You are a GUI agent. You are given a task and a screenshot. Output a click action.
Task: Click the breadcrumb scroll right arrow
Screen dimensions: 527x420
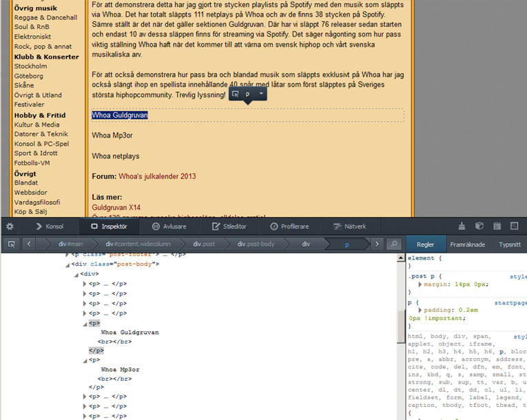[x=377, y=244]
